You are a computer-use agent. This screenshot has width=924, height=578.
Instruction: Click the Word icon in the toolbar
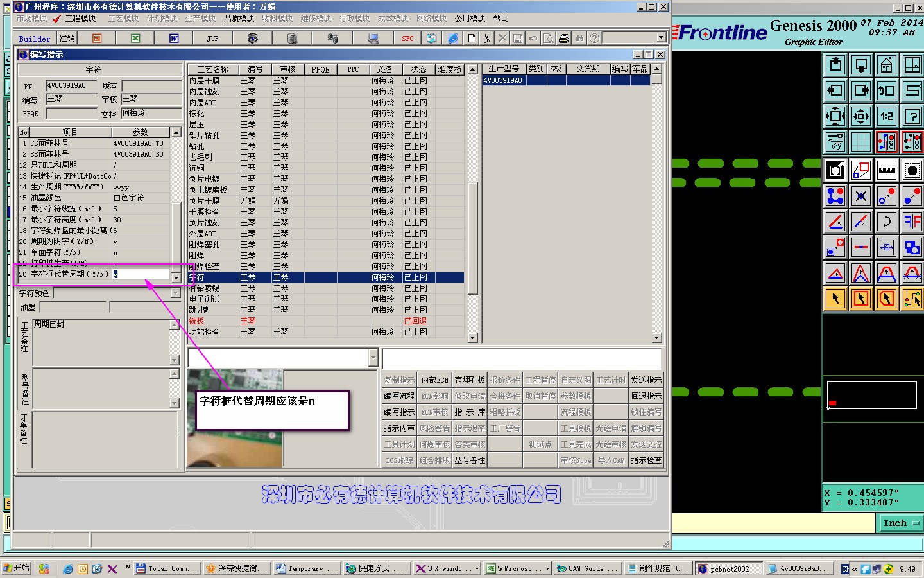(174, 39)
